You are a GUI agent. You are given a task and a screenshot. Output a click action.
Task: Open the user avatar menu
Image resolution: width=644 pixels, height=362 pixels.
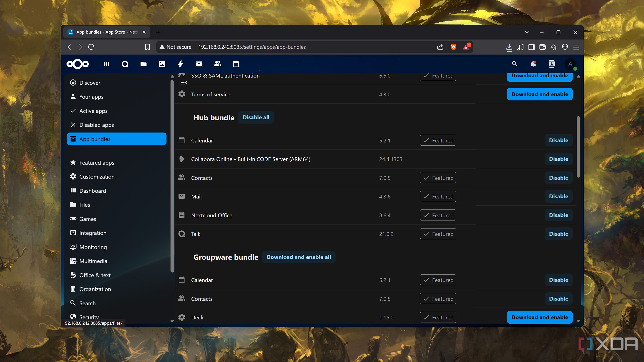(570, 64)
